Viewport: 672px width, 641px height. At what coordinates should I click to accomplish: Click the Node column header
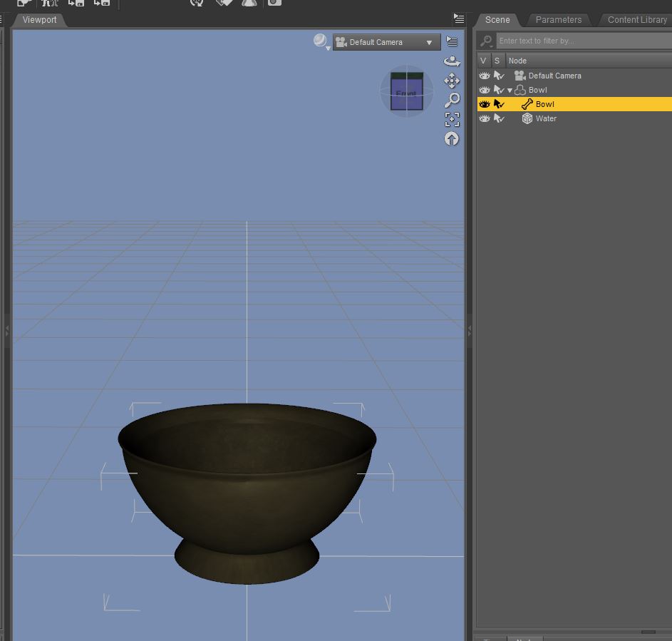click(x=589, y=61)
